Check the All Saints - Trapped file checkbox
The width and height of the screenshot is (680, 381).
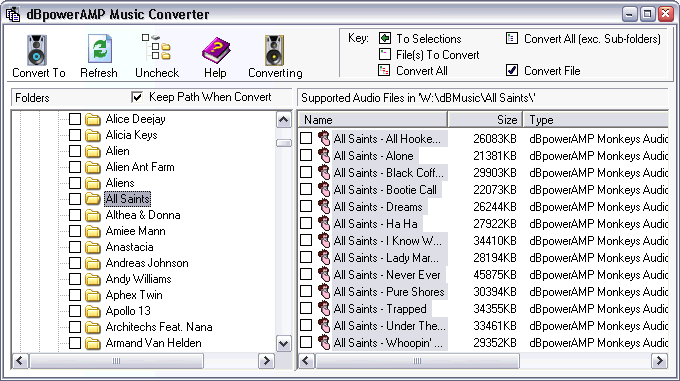click(306, 308)
